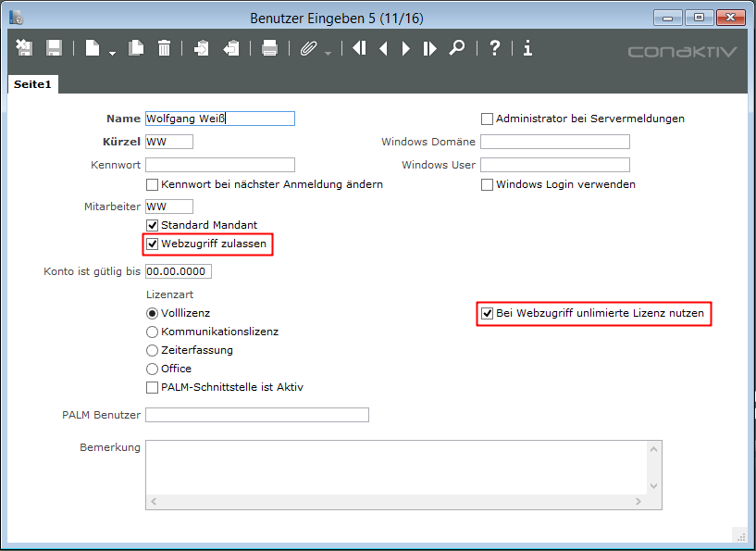Click the print icon in toolbar
756x551 pixels.
[x=269, y=48]
